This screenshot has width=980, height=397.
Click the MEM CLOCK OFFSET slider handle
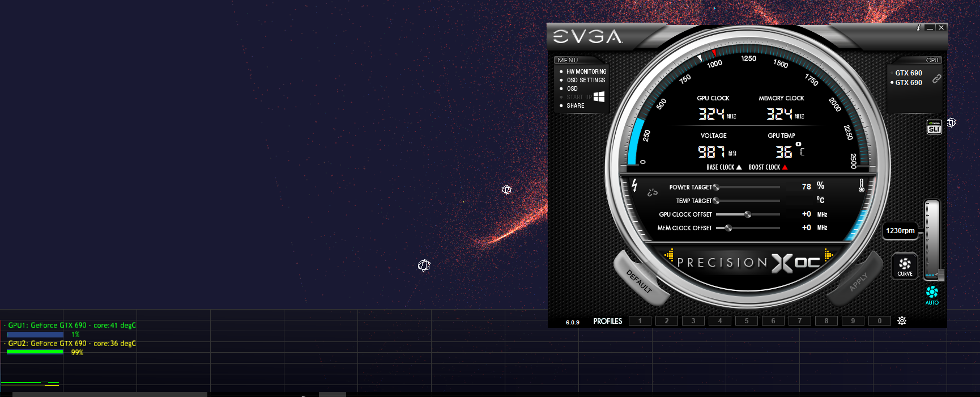728,228
